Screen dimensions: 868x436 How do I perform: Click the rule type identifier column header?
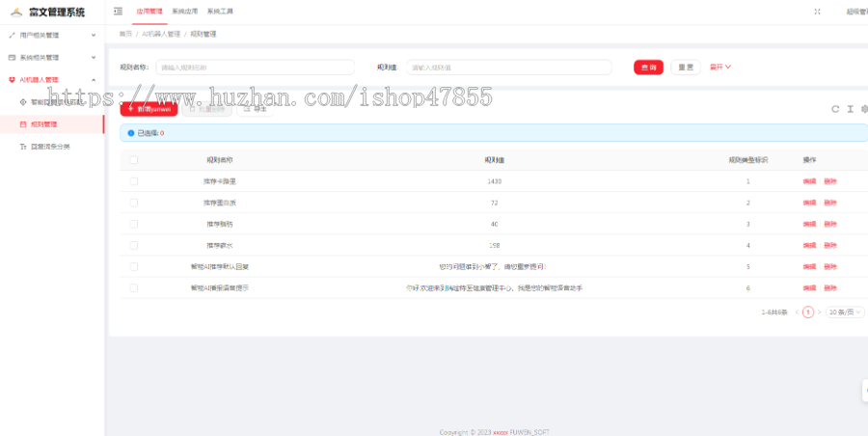coord(747,160)
